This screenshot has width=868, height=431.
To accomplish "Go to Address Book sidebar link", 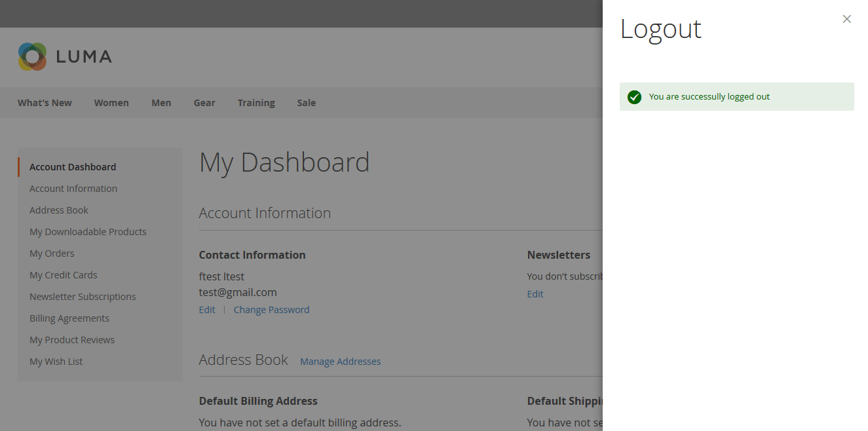I will (x=59, y=210).
